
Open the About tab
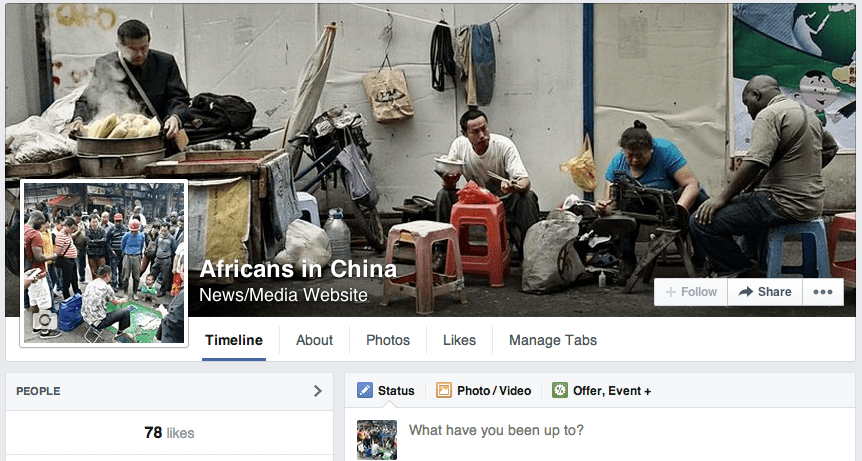(314, 340)
